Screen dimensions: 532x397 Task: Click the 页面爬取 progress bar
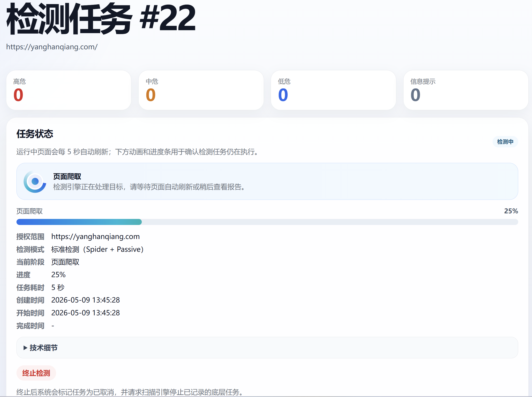pos(267,222)
